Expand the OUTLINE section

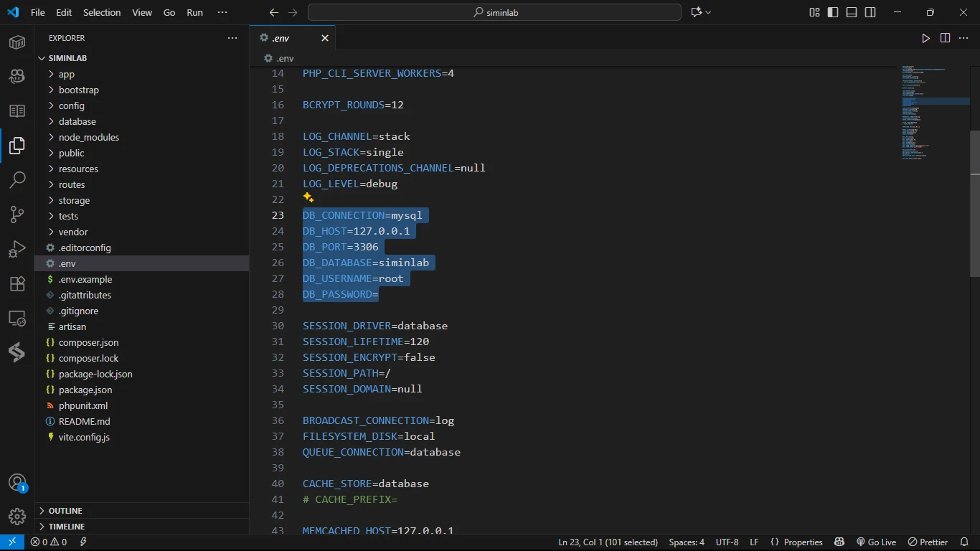[x=65, y=511]
